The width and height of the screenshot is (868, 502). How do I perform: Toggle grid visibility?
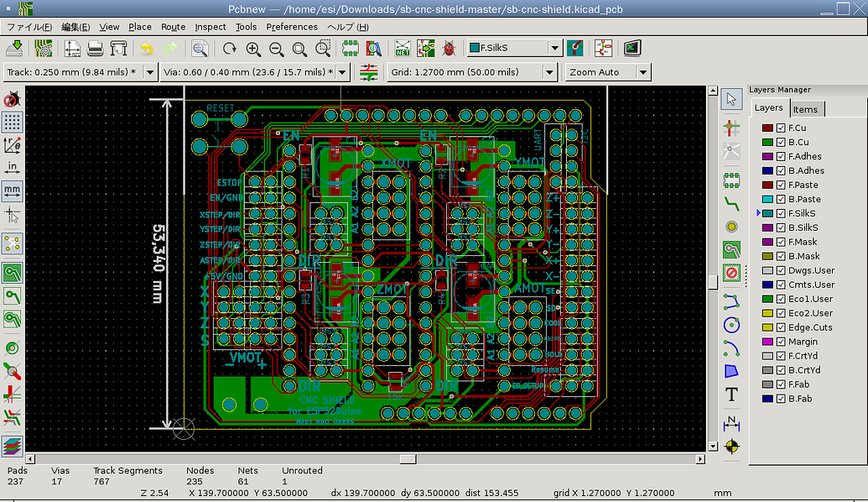[x=11, y=122]
